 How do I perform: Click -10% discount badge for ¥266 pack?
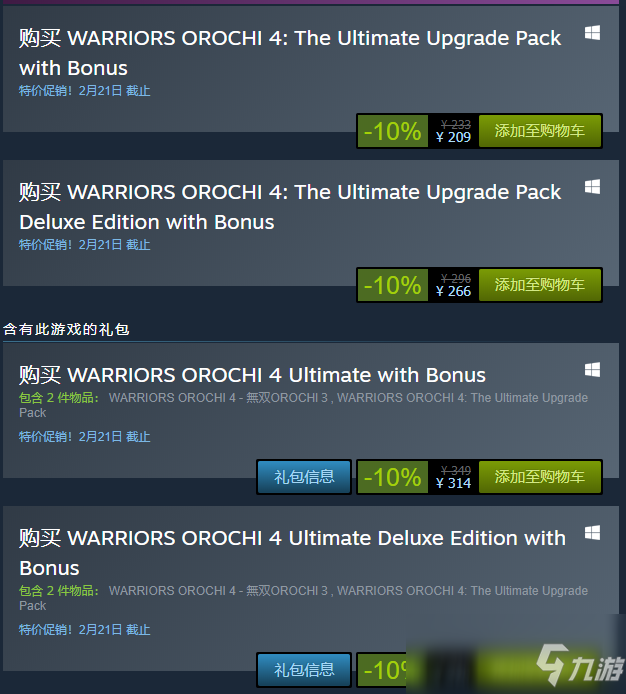pos(393,285)
